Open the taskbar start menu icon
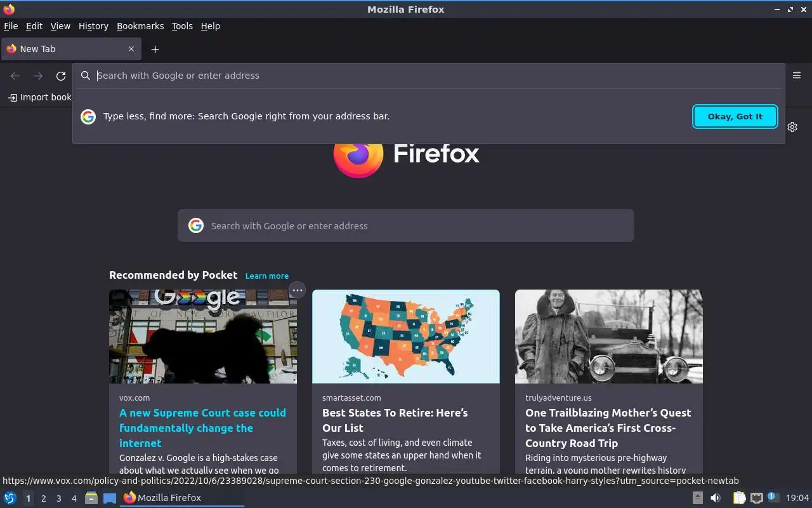Image resolution: width=812 pixels, height=508 pixels. tap(10, 498)
